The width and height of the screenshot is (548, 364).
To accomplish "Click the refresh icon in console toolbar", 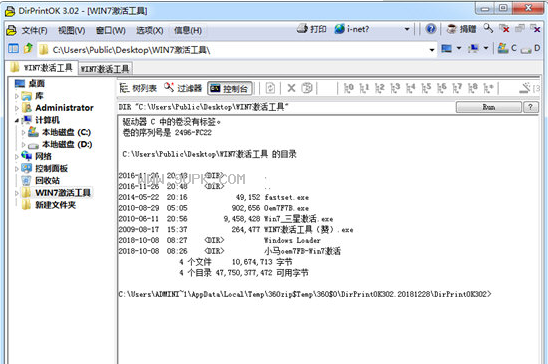I will click(270, 88).
